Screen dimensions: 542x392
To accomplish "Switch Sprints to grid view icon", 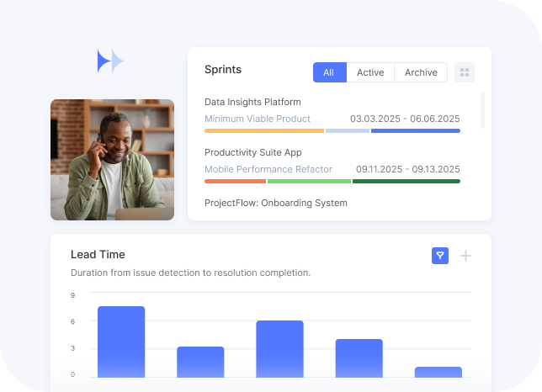I will (x=465, y=72).
